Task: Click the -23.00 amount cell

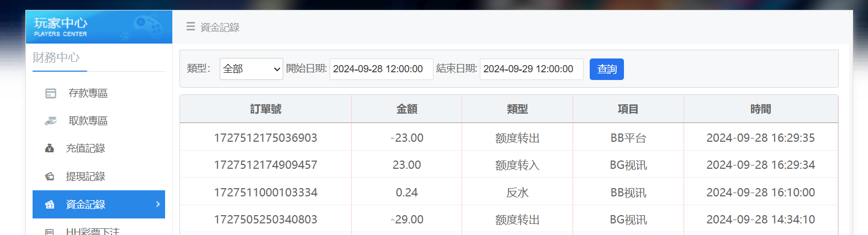Action: [x=407, y=138]
